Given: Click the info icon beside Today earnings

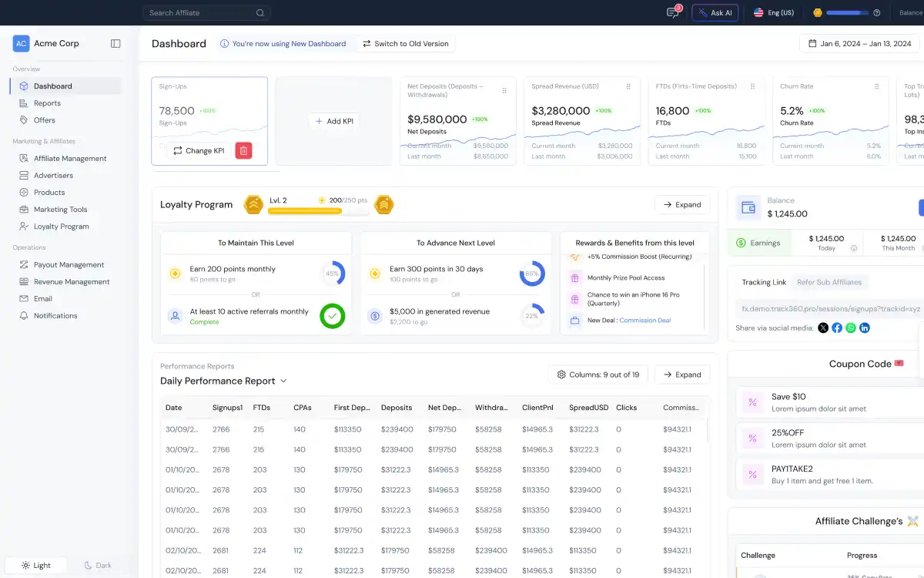Looking at the screenshot, I should (854, 248).
